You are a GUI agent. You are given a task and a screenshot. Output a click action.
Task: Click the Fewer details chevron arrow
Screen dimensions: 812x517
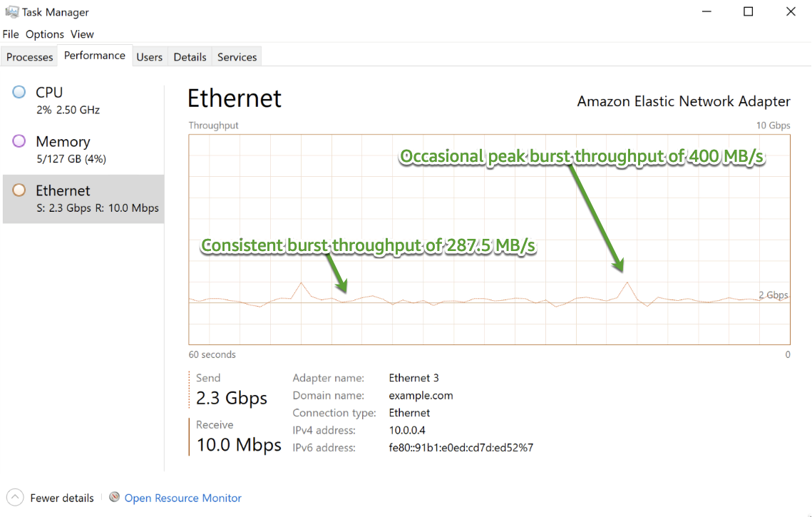pyautogui.click(x=15, y=497)
